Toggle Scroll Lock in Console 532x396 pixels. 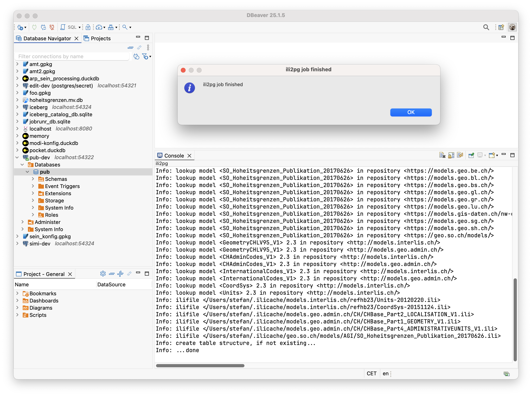(451, 155)
